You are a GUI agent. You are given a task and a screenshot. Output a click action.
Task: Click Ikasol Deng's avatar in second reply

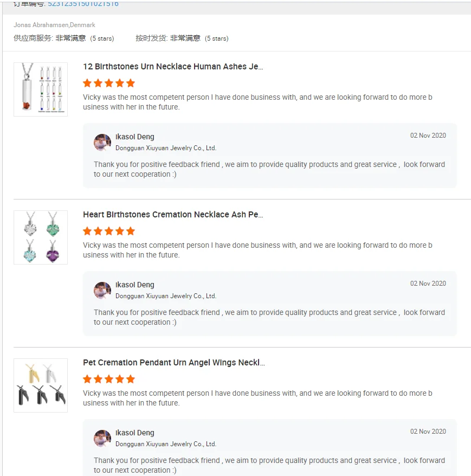tap(102, 291)
